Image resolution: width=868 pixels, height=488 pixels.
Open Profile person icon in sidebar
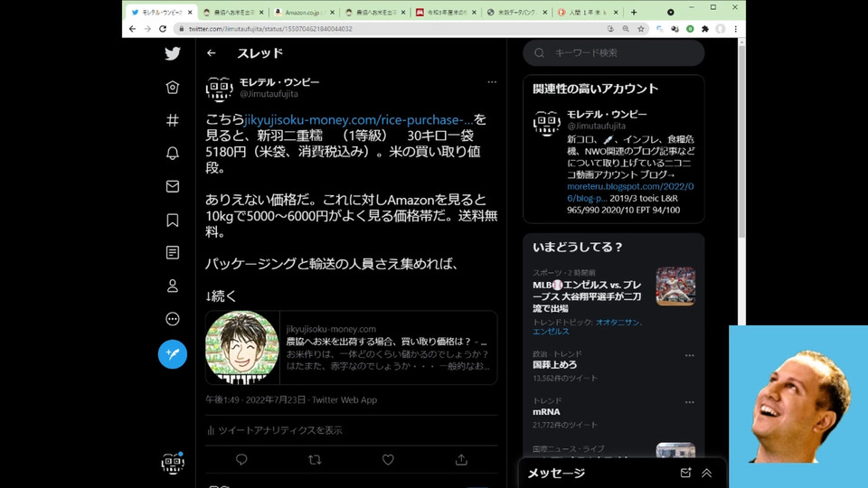coord(173,286)
